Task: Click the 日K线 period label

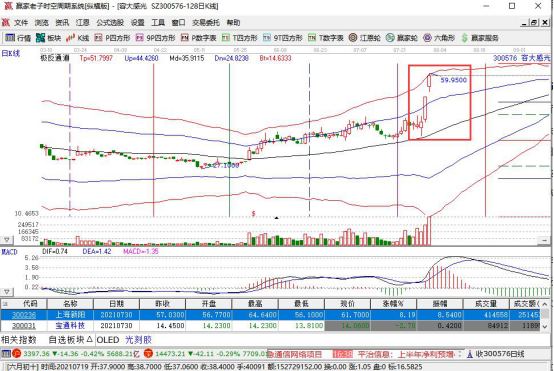Action: [11, 53]
